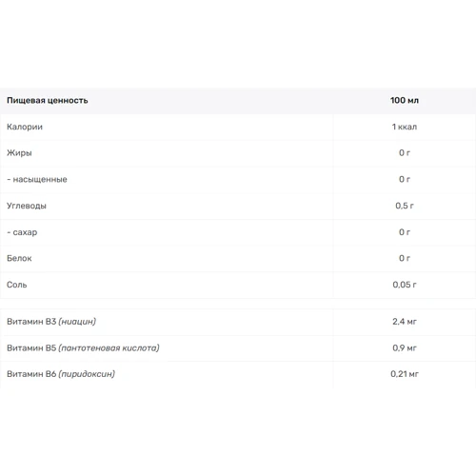Screen dimensions: 476x476
Task: Select the '0,05 г' salt value
Action: click(405, 285)
